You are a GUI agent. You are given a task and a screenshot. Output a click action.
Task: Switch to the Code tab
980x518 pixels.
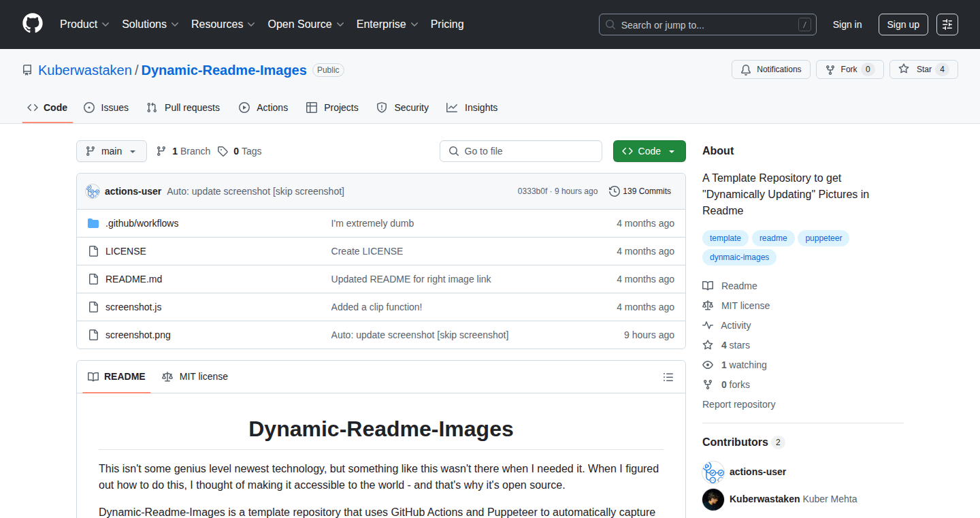point(48,108)
